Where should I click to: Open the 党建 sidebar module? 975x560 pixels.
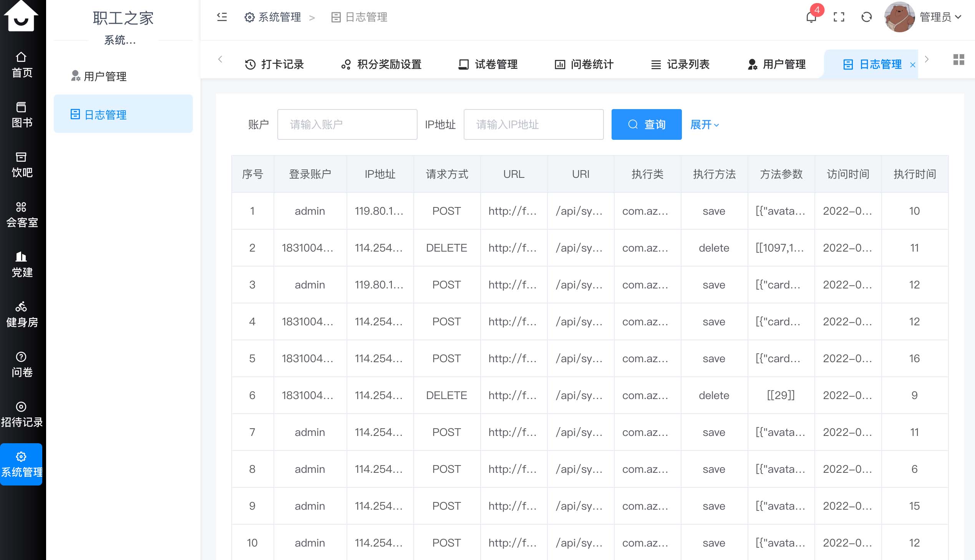pos(22,265)
